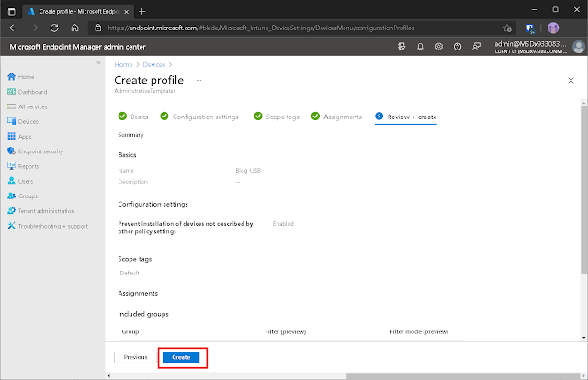Screen dimensions: 588x380
Task: Click the horizontal scrollbar thumb at the bottom
Action: 463,375
